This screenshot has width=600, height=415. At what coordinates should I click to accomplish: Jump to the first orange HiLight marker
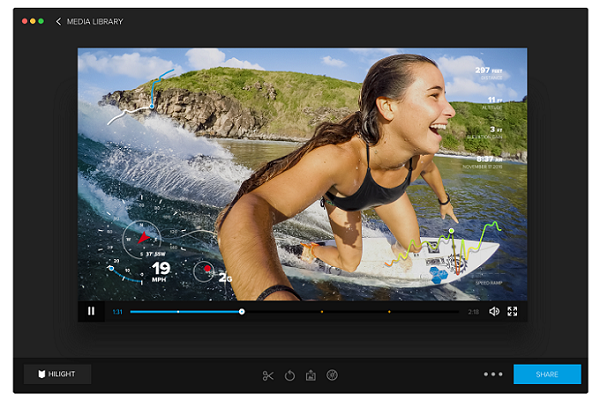pyautogui.click(x=322, y=311)
